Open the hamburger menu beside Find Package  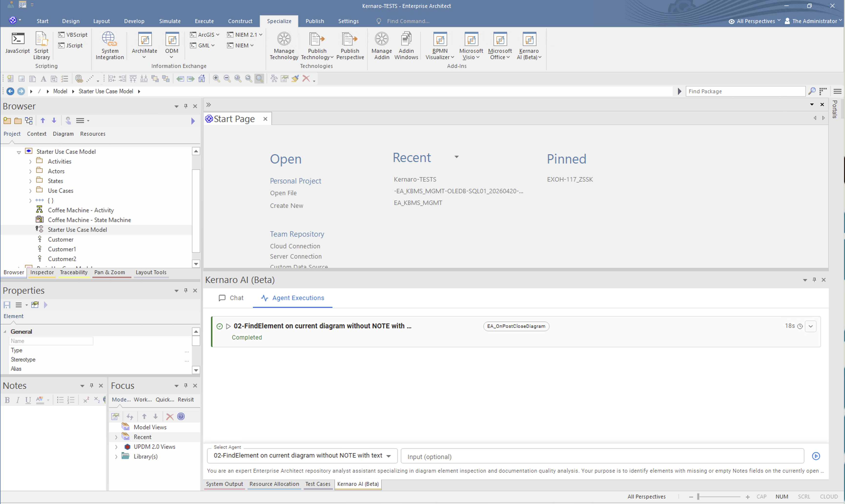point(837,91)
